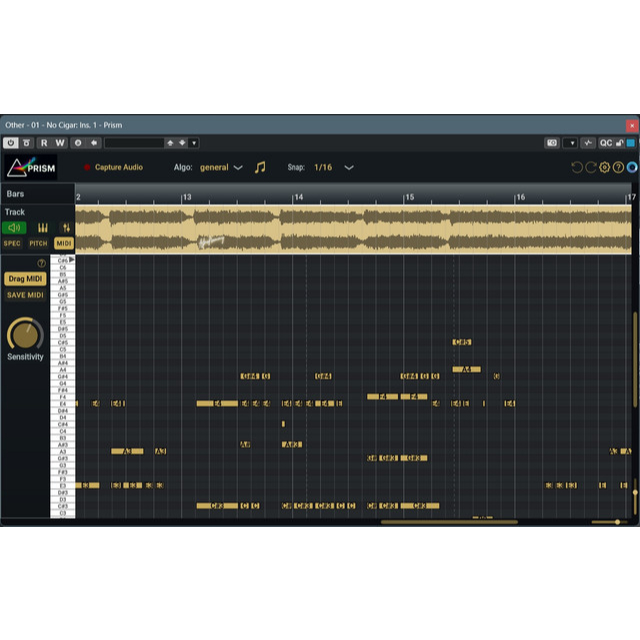Click the side-chain waveform icon
Screen dimensions: 640x640
point(588,143)
